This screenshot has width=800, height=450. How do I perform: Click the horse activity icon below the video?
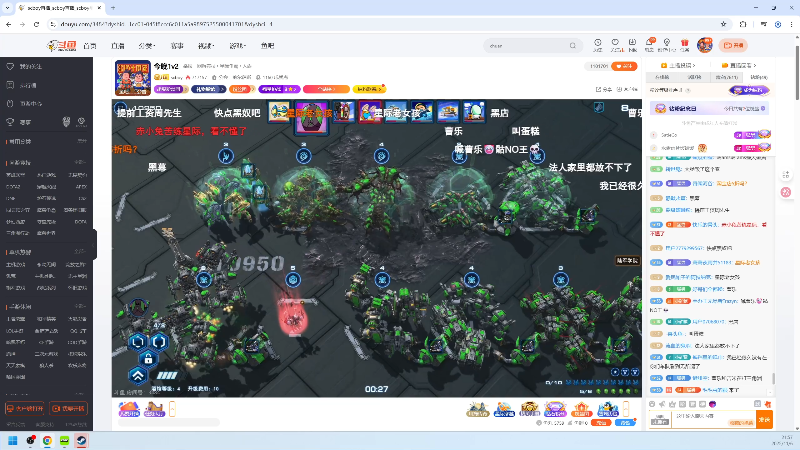[x=155, y=409]
